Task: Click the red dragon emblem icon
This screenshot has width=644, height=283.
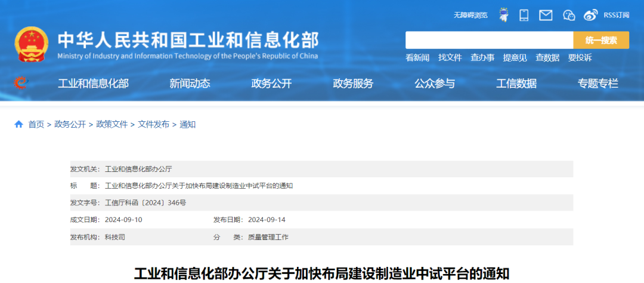Action: (20, 84)
